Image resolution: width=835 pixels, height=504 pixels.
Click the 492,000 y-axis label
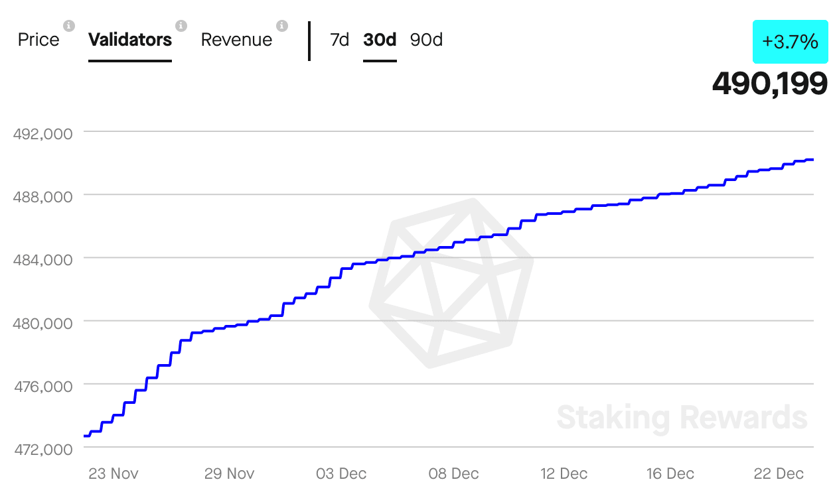click(42, 133)
